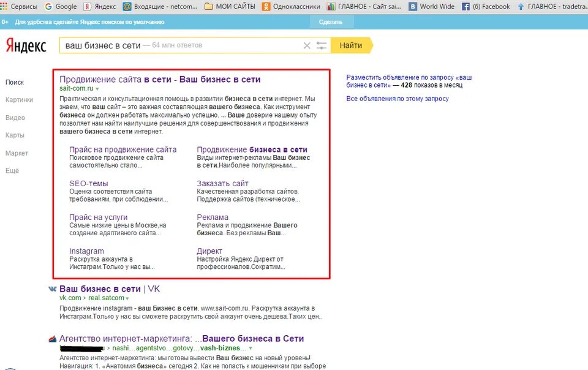Open the Прайс на продвижение сайта sitelink
This screenshot has width=588, height=370.
click(x=123, y=149)
